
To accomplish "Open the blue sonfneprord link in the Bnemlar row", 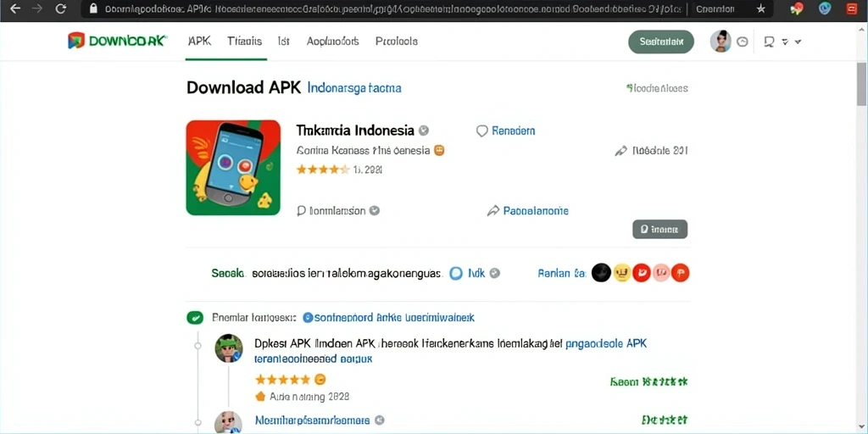I will coord(394,318).
